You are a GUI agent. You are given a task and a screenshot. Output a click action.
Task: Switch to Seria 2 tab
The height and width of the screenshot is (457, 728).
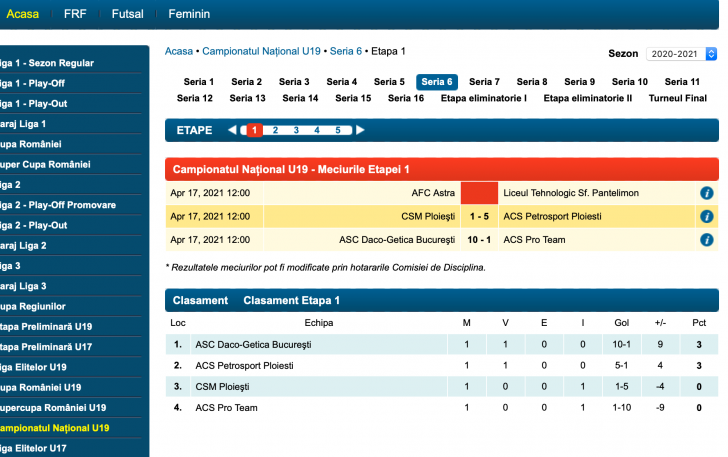(x=247, y=82)
